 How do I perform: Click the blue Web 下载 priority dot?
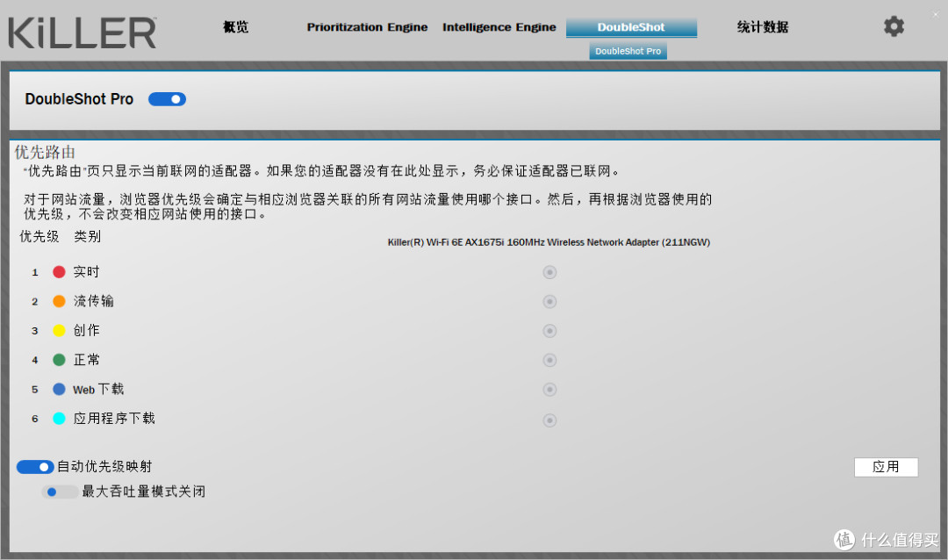point(60,389)
